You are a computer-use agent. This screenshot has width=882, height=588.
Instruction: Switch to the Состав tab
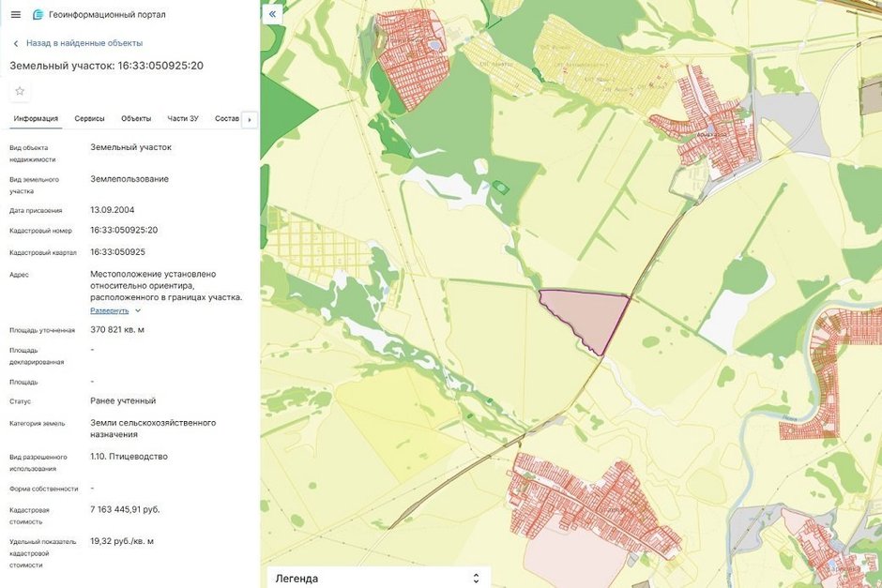coord(227,119)
